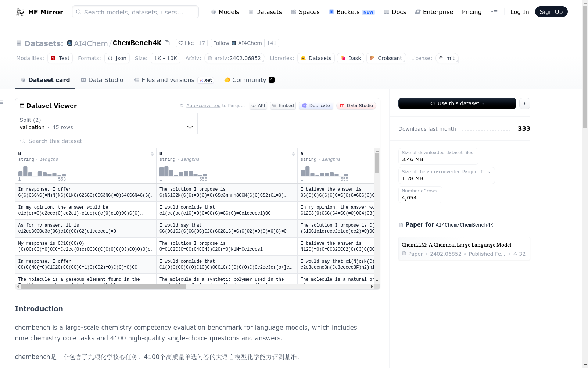Open the Use this dataset dropdown
The image size is (588, 368).
457,103
